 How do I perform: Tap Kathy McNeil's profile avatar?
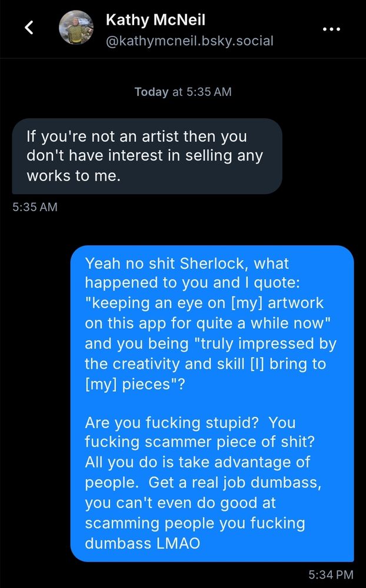pyautogui.click(x=76, y=28)
